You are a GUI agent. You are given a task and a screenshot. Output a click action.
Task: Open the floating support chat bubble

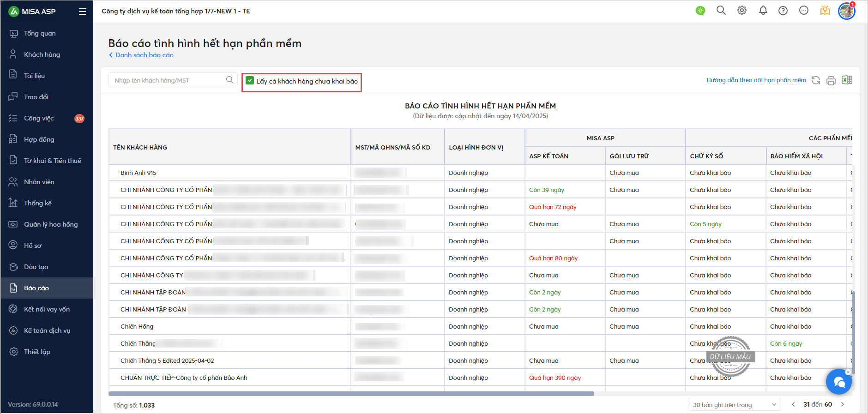tap(838, 382)
